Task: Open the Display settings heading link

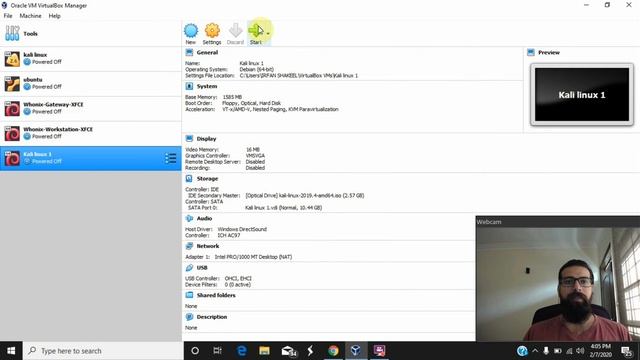Action: tap(206, 139)
